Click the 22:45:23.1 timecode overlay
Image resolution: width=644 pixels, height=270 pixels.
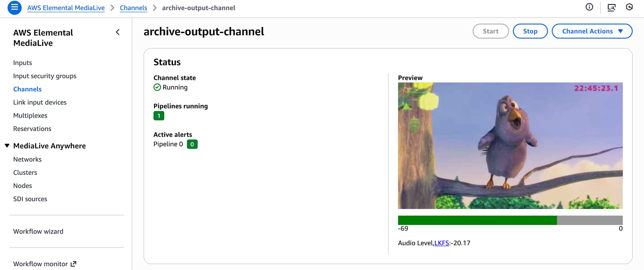[x=596, y=88]
